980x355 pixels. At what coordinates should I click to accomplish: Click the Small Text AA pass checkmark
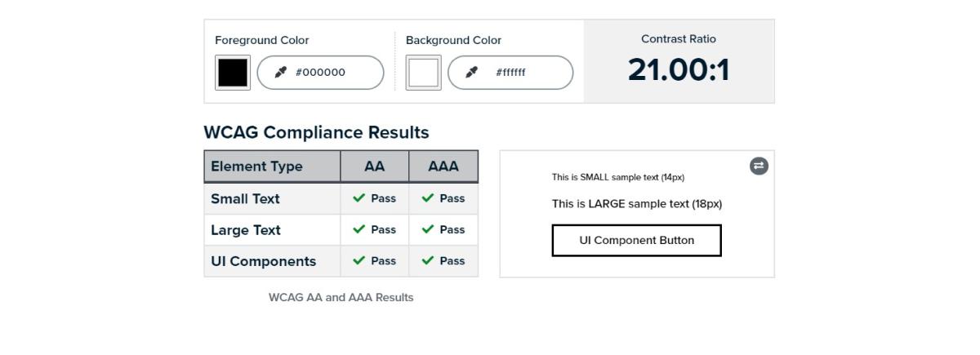coord(359,198)
